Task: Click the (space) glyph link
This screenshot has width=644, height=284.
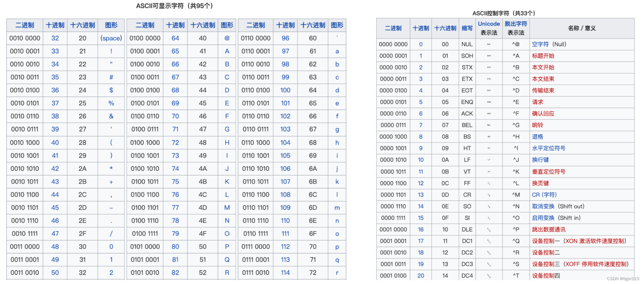Action: tap(111, 38)
